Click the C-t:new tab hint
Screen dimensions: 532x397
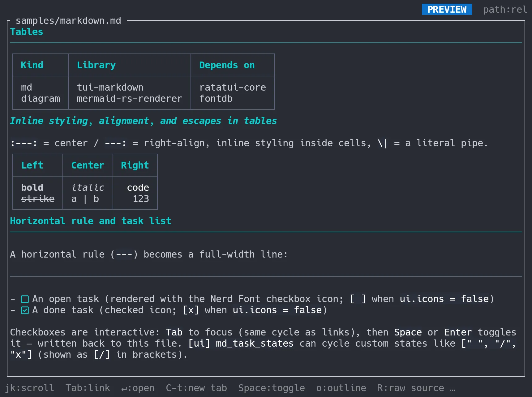pos(196,388)
